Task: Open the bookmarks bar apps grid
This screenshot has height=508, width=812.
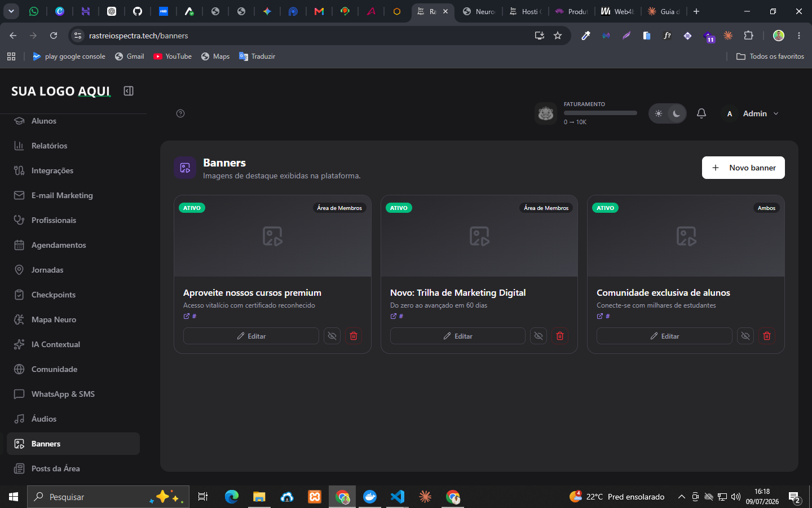Action: 11,56
